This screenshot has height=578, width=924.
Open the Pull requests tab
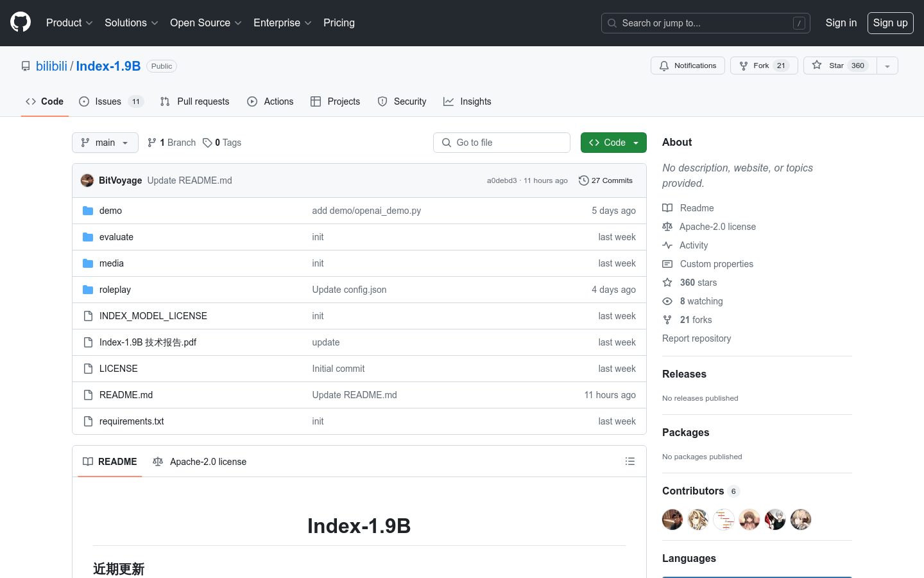[194, 101]
